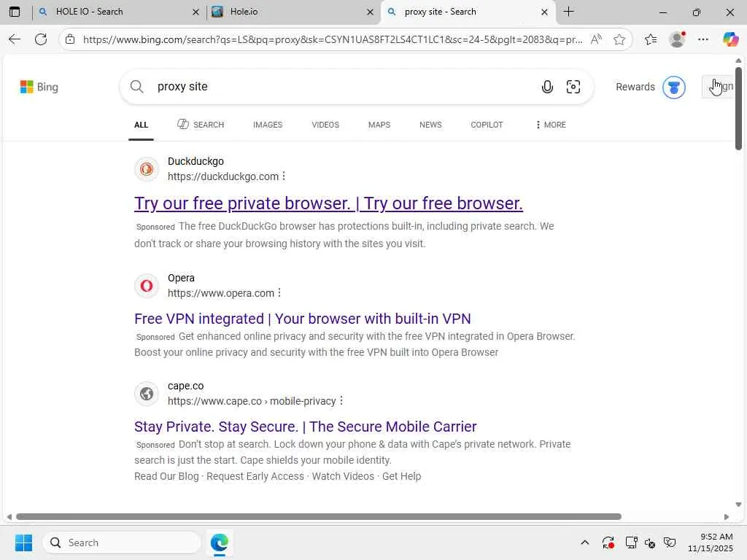Open the browser profile avatar
Image resolution: width=747 pixels, height=560 pixels.
pyautogui.click(x=677, y=39)
